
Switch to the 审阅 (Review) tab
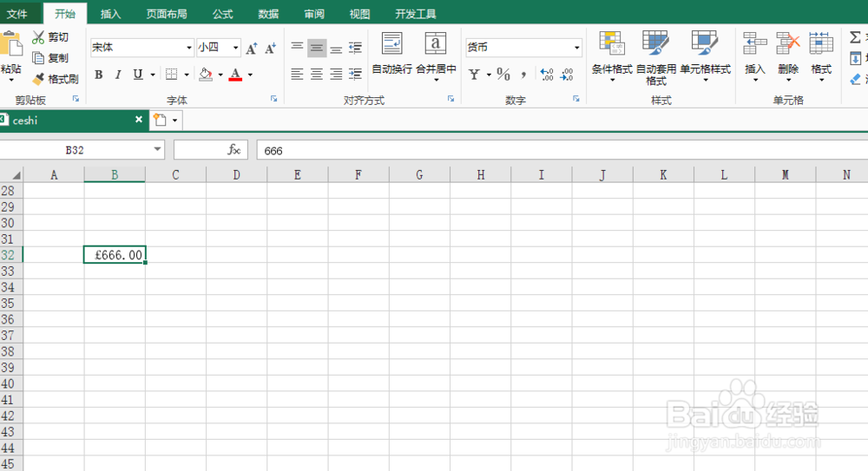coord(314,14)
